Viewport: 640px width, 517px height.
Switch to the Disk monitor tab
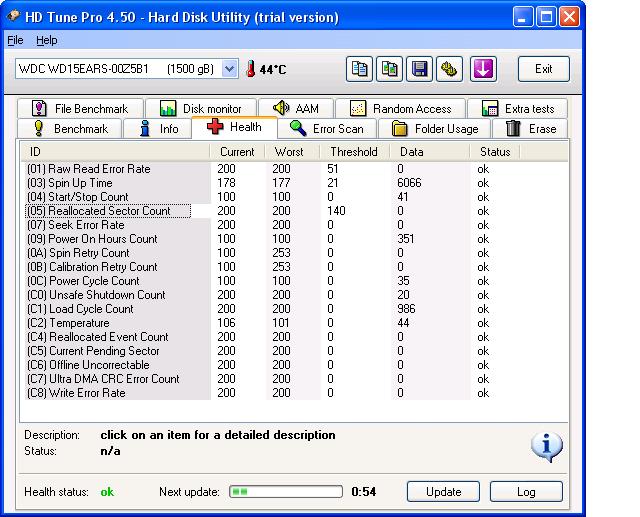[201, 109]
